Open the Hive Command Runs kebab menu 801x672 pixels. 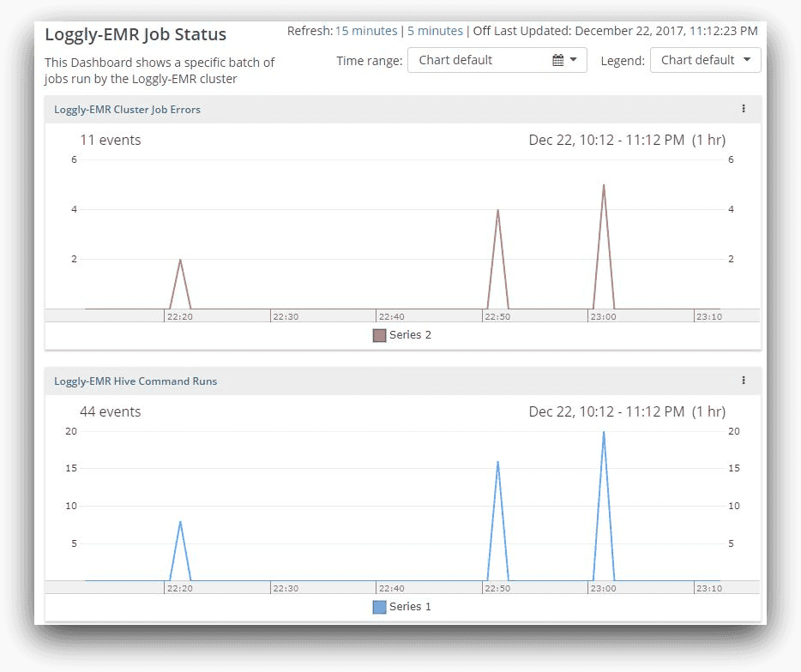(x=743, y=381)
